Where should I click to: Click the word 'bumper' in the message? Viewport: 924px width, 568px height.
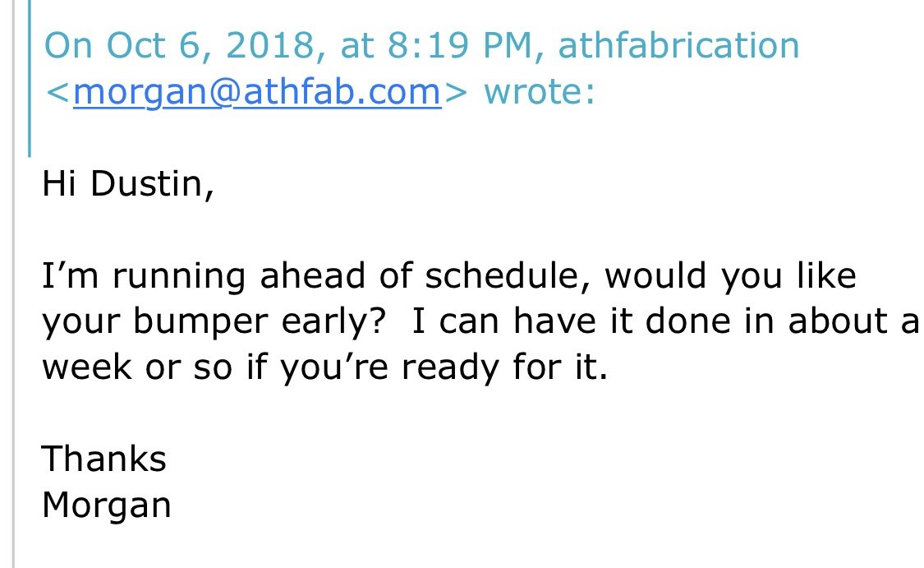pyautogui.click(x=200, y=322)
